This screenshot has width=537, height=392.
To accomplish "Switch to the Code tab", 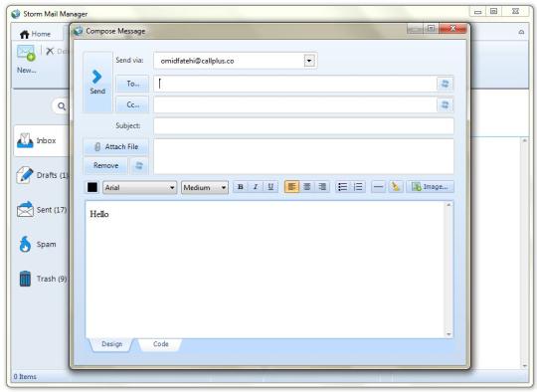I will (161, 344).
